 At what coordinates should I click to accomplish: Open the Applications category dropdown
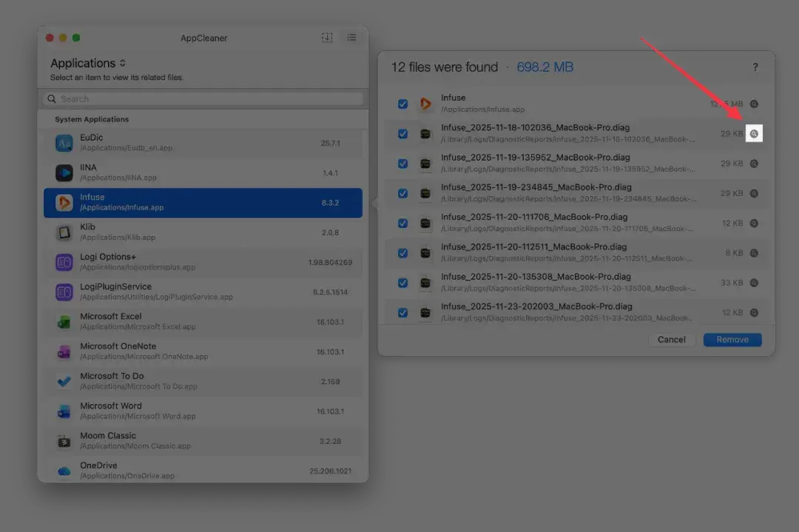point(87,63)
